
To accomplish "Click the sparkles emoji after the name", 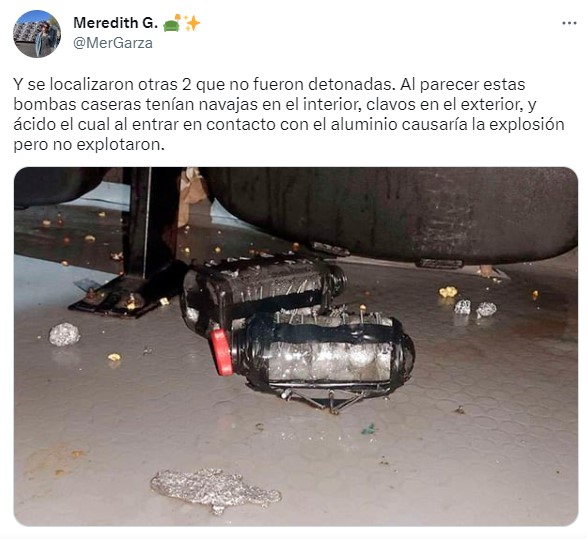I will (192, 23).
